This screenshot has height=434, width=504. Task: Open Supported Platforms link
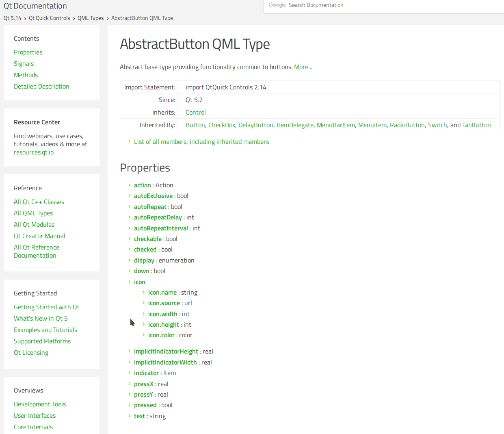click(42, 341)
